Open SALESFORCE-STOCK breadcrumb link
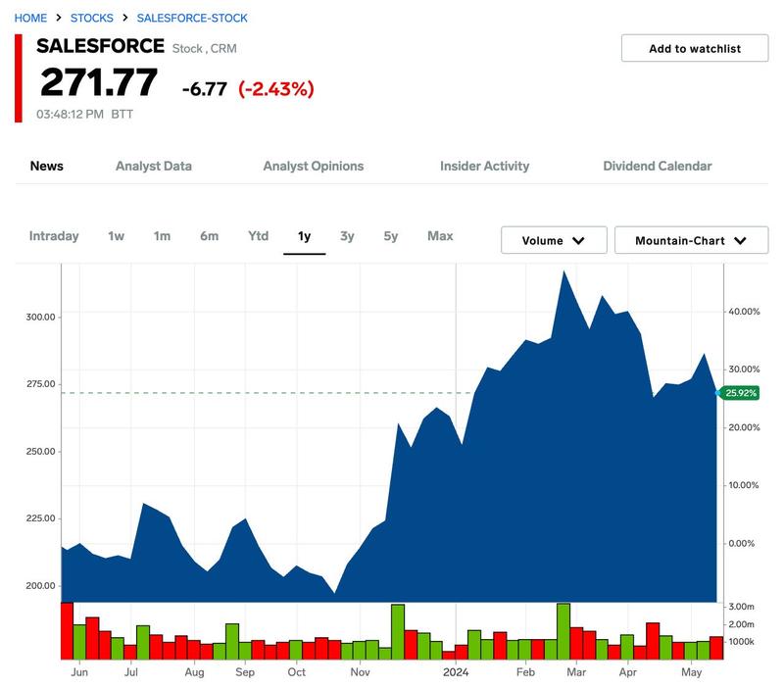The width and height of the screenshot is (784, 688). point(192,18)
